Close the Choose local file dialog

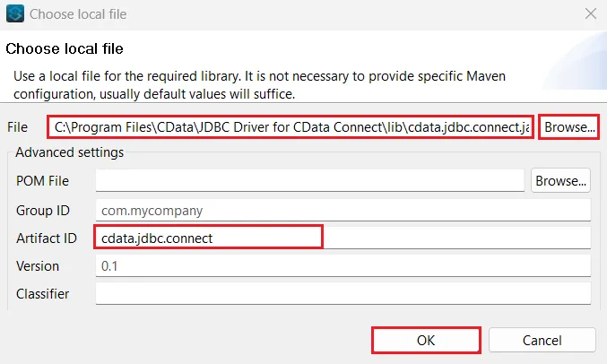tap(590, 14)
